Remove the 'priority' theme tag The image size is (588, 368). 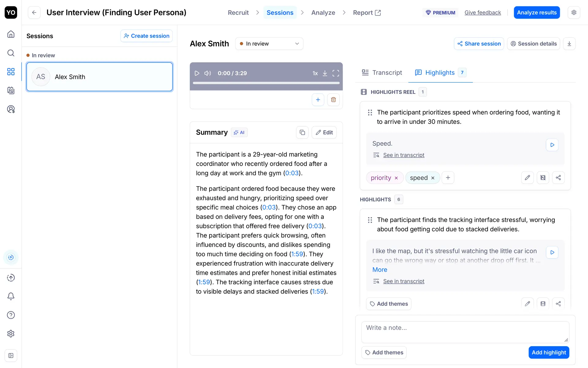396,178
